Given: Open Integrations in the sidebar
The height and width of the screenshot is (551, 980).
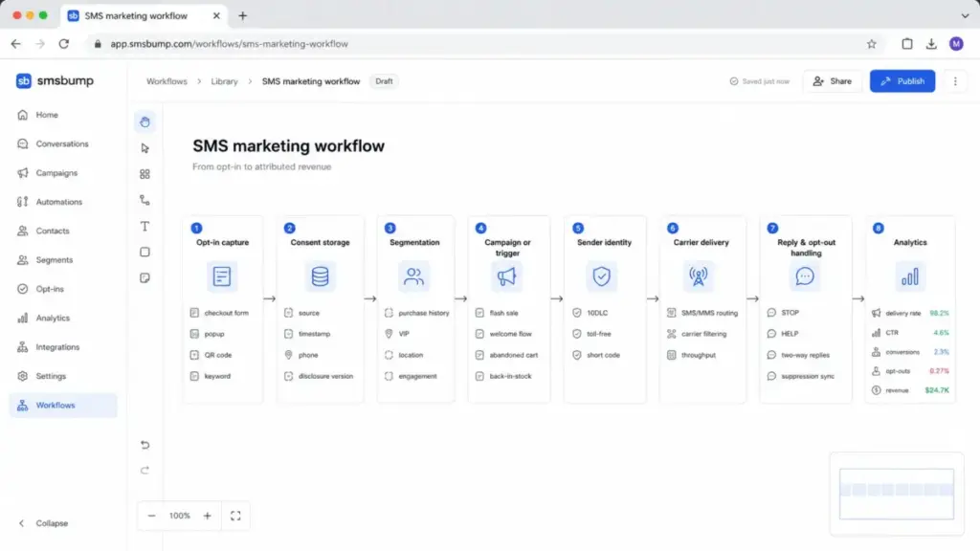Looking at the screenshot, I should [x=62, y=347].
